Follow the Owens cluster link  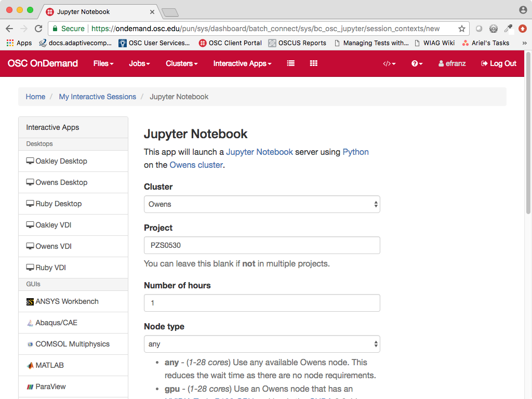[x=196, y=165]
